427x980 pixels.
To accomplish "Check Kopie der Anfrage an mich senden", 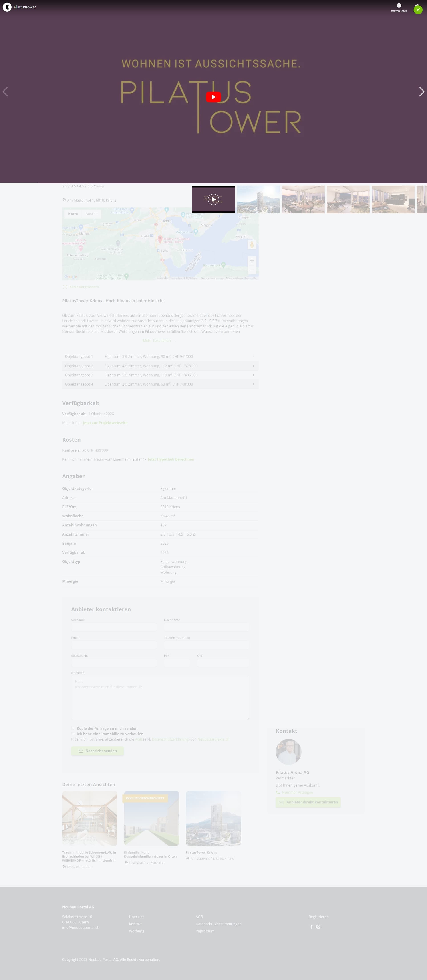I will (73, 728).
